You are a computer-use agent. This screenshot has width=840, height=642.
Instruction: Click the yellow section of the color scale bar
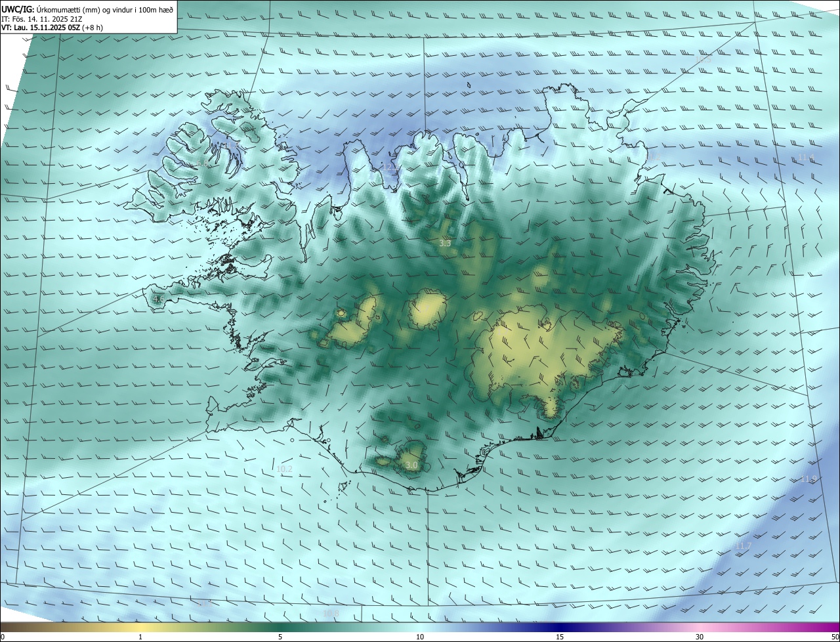tap(141, 628)
